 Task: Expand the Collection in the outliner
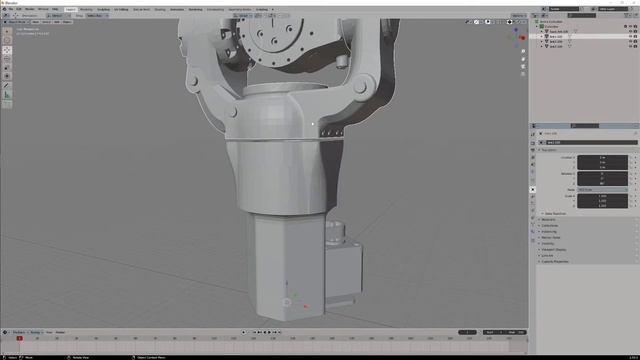coord(537,27)
